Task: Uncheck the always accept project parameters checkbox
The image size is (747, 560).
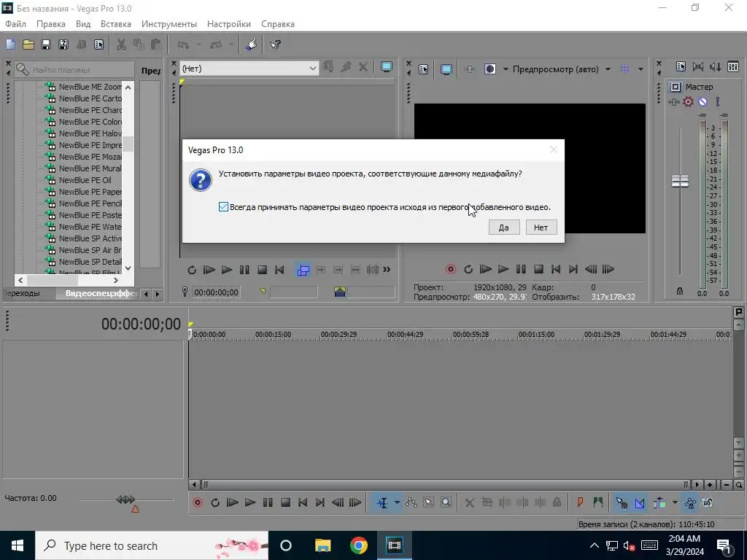Action: coord(223,206)
